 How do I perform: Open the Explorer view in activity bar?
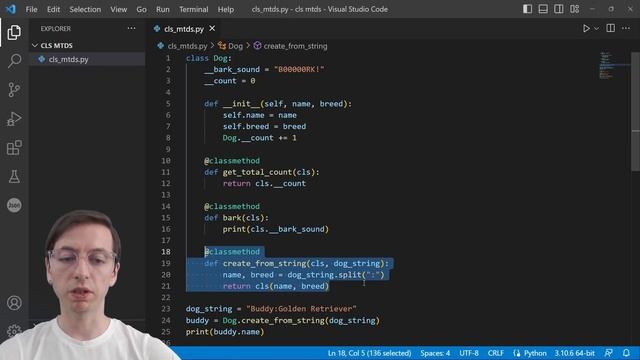click(x=14, y=32)
